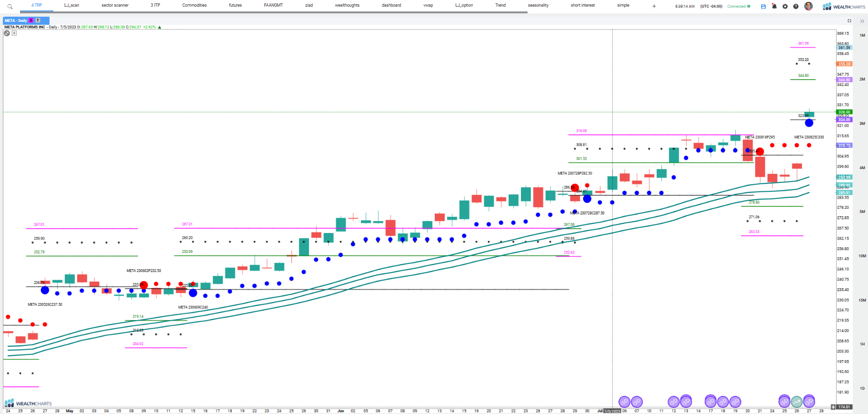The image size is (868, 414).
Task: Click the disable drawings circle icon below the chart title
Action: [x=7, y=33]
